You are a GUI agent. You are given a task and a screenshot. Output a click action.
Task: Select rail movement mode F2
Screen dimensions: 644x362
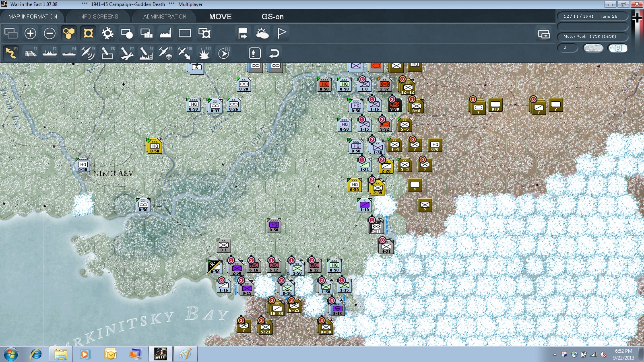click(x=31, y=53)
